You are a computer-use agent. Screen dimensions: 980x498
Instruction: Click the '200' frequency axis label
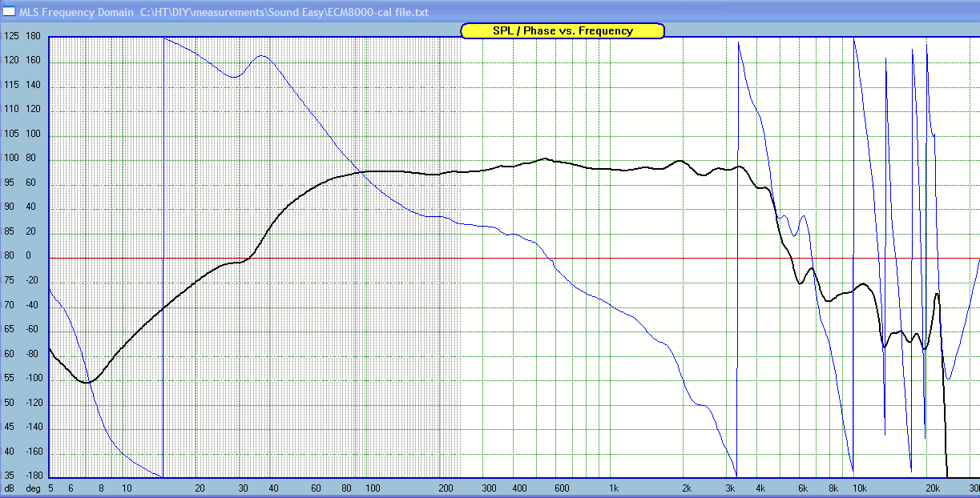pyautogui.click(x=446, y=488)
